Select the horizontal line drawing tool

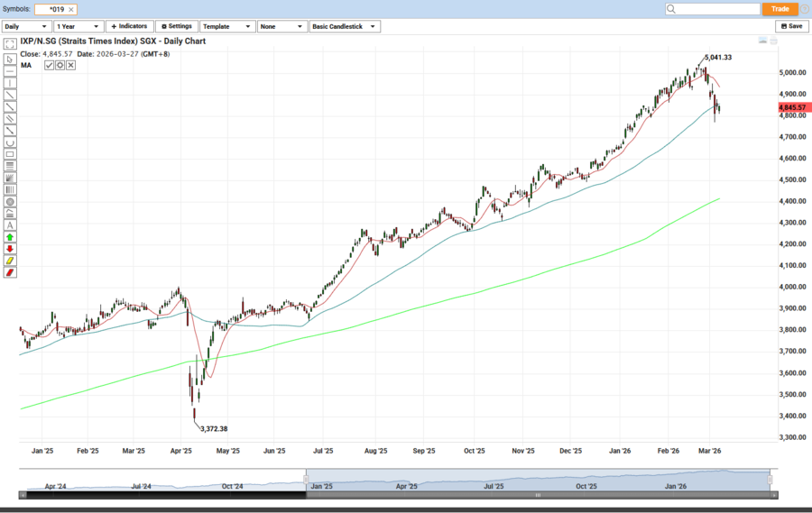(x=10, y=71)
